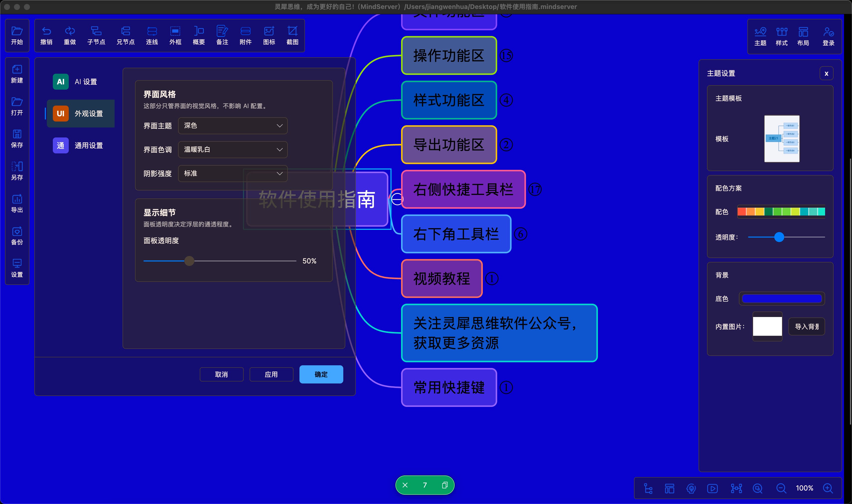This screenshot has width=852, height=504.
Task: Open 设置 in left sidebar
Action: click(17, 268)
